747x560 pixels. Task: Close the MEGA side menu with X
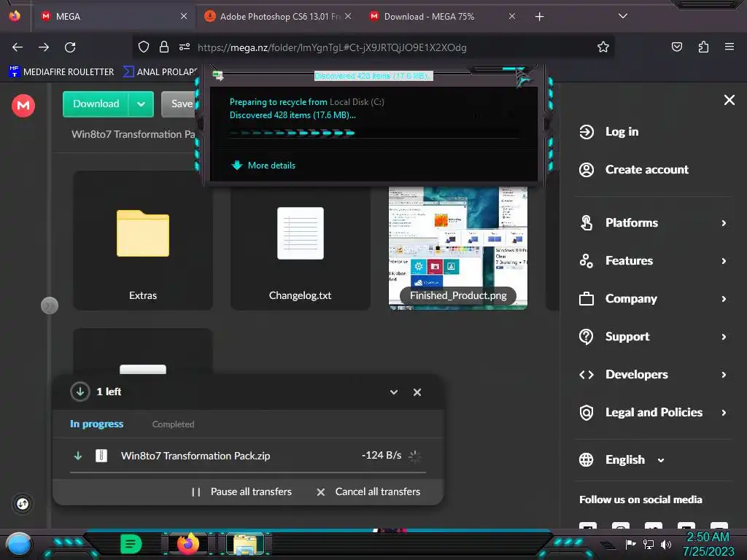729,100
